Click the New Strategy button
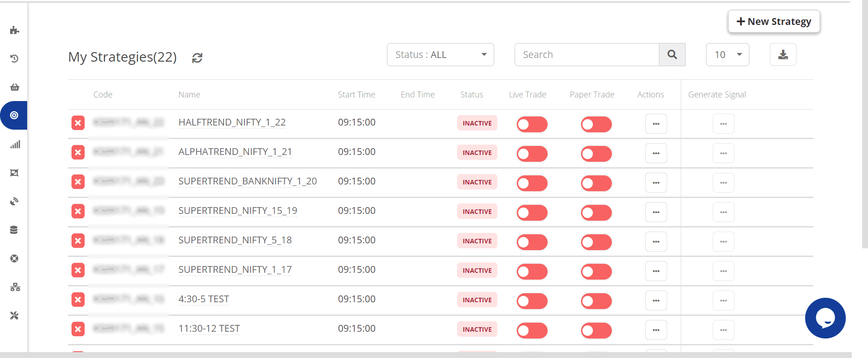Image resolution: width=868 pixels, height=358 pixels. click(x=773, y=22)
